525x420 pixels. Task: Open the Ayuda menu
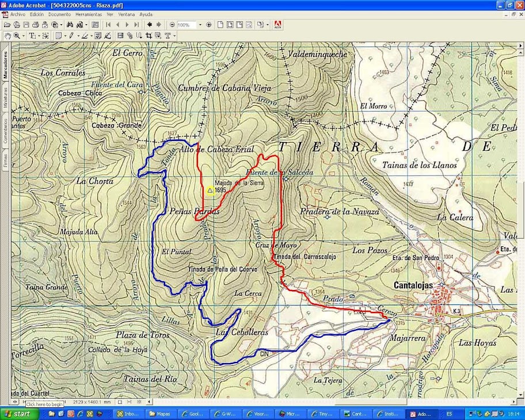[146, 14]
